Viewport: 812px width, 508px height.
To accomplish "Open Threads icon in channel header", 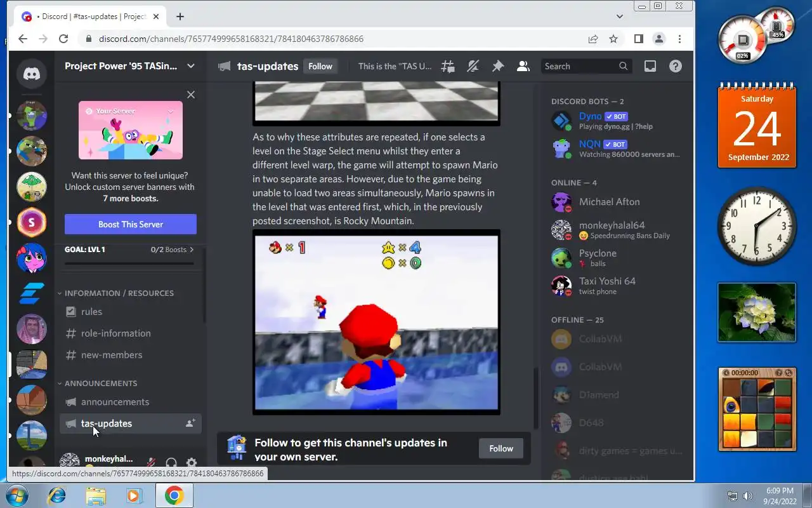I will click(x=448, y=66).
